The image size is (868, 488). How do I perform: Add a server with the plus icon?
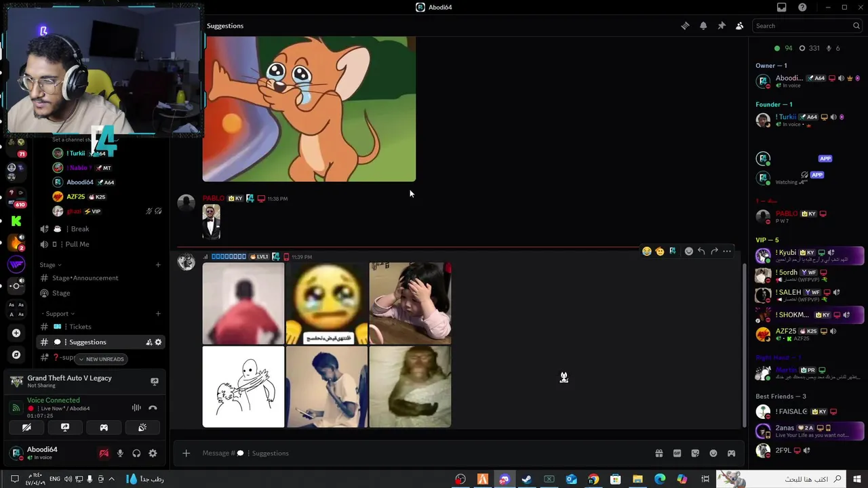[16, 333]
